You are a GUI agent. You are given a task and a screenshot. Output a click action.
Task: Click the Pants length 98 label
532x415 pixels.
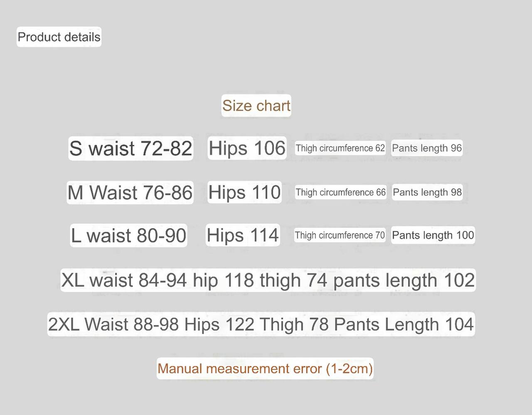tap(427, 192)
